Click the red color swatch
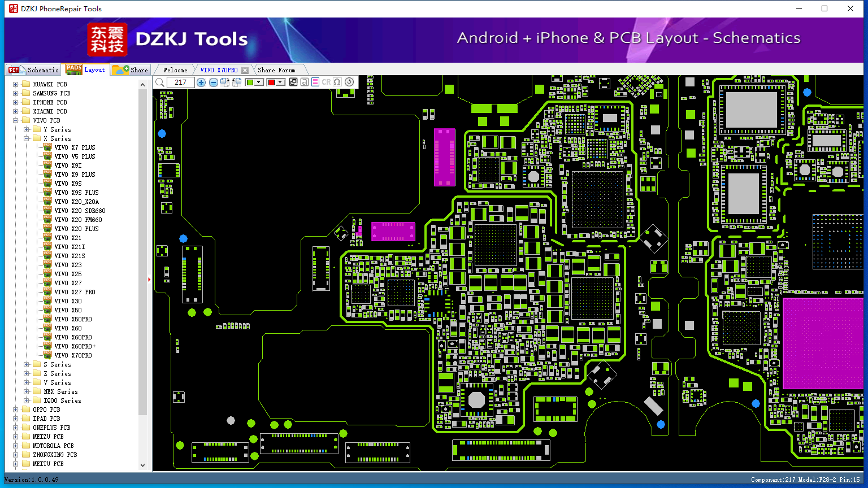868x488 pixels. click(271, 82)
